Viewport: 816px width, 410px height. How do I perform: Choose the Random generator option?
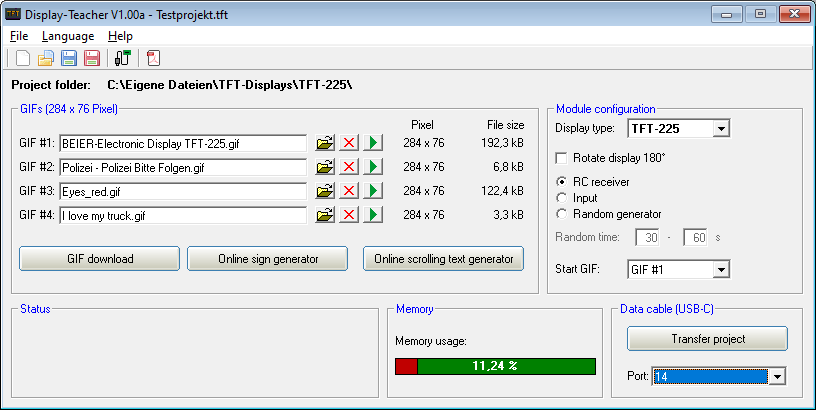point(561,214)
